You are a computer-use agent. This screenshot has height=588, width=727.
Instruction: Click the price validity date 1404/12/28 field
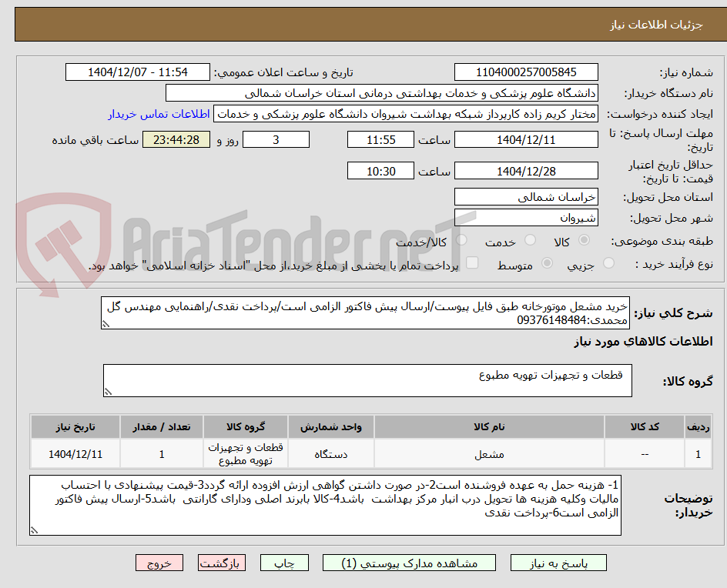(526, 171)
